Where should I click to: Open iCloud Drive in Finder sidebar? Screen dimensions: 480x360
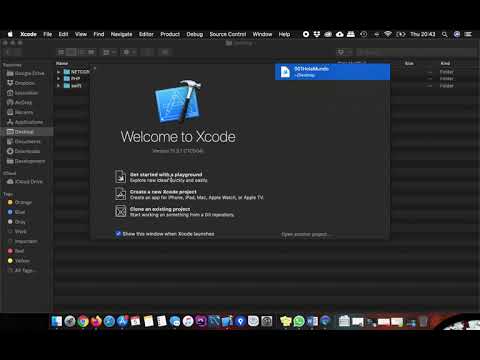tap(25, 181)
